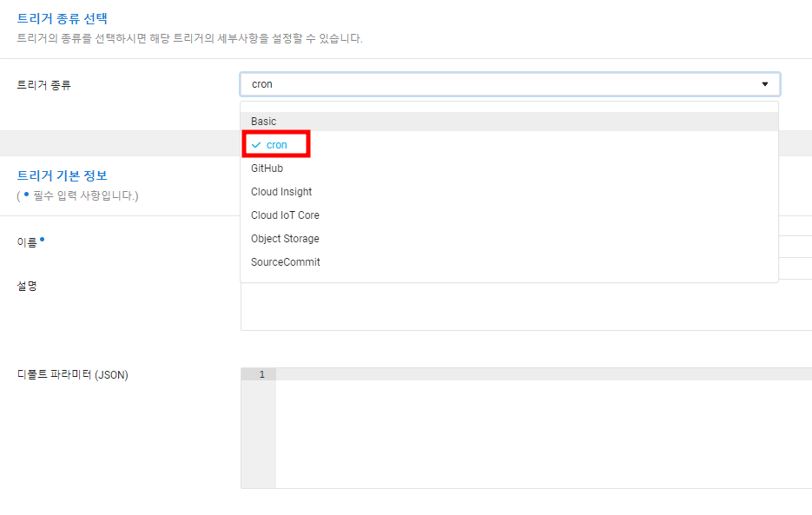Click the 설명 field label
Viewport: 812px width, 515px height.
click(27, 286)
